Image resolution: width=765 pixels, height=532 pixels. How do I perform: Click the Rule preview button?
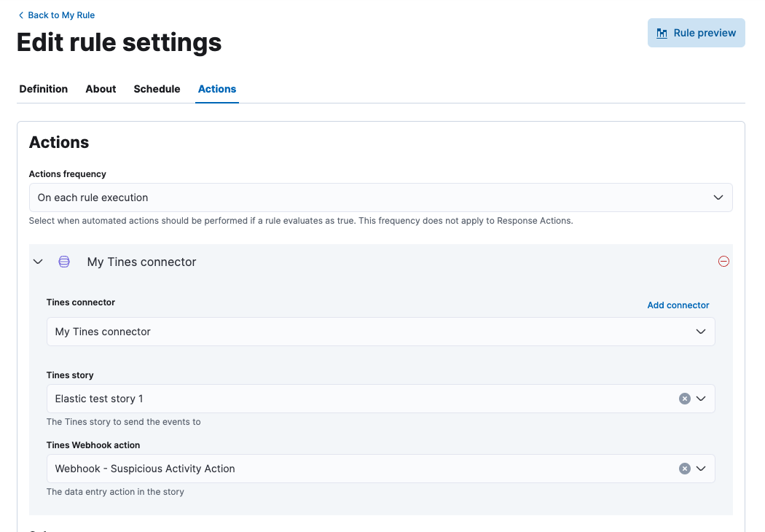697,33
